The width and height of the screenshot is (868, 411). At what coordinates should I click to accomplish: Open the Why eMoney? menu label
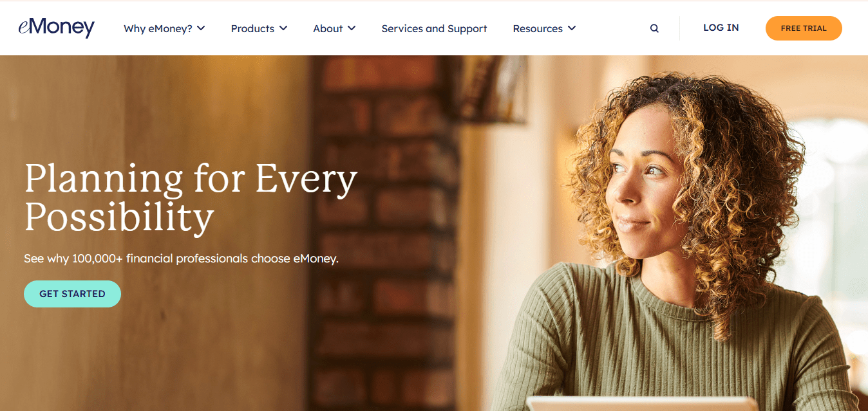click(158, 28)
